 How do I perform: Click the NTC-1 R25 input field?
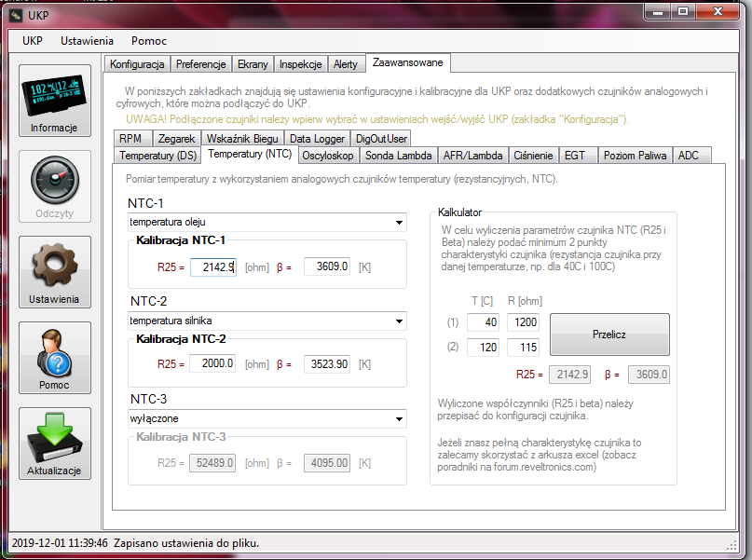pos(213,267)
